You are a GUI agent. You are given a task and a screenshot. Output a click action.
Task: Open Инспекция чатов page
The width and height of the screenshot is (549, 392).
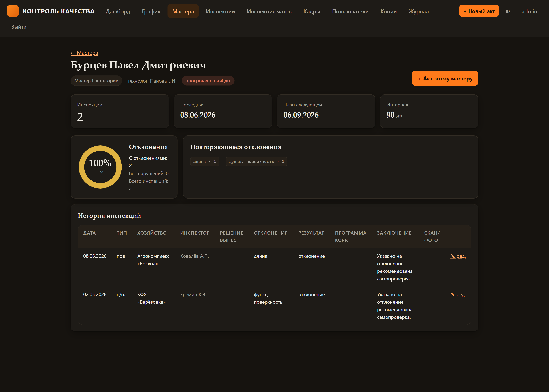click(x=269, y=11)
